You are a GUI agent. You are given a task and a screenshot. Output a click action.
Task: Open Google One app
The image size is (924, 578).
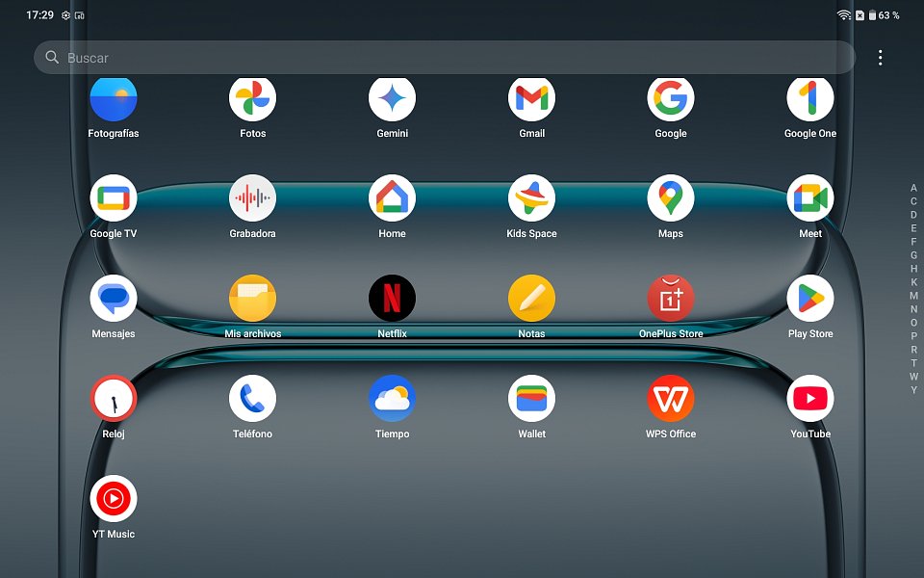click(810, 99)
